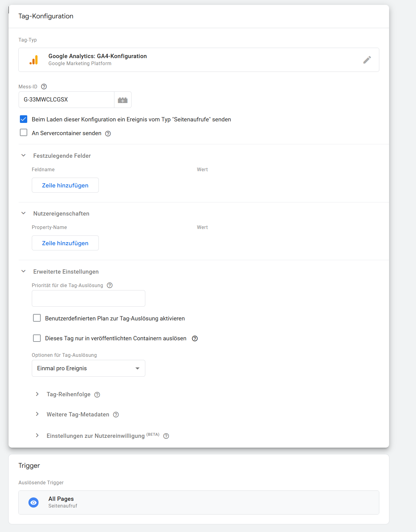Screen dimensions: 416x532
Task: Check Benutzerdefinierten Plan zur Tag-Auslösung aktivieren
Action: tap(37, 318)
